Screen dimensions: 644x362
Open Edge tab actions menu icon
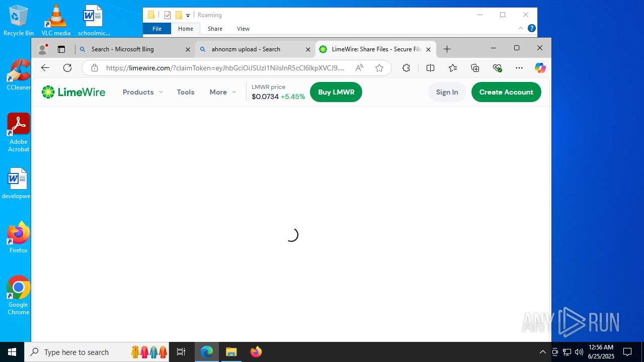pos(61,49)
